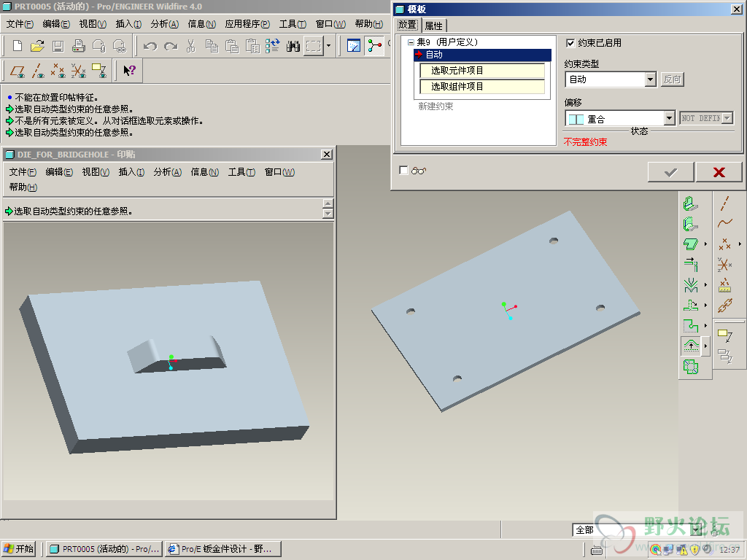Click the 选取组件项目 collector
The height and width of the screenshot is (560, 747).
481,87
